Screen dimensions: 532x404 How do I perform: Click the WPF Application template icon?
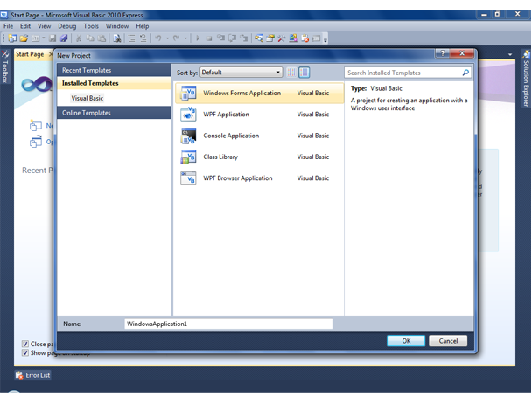[x=188, y=115]
